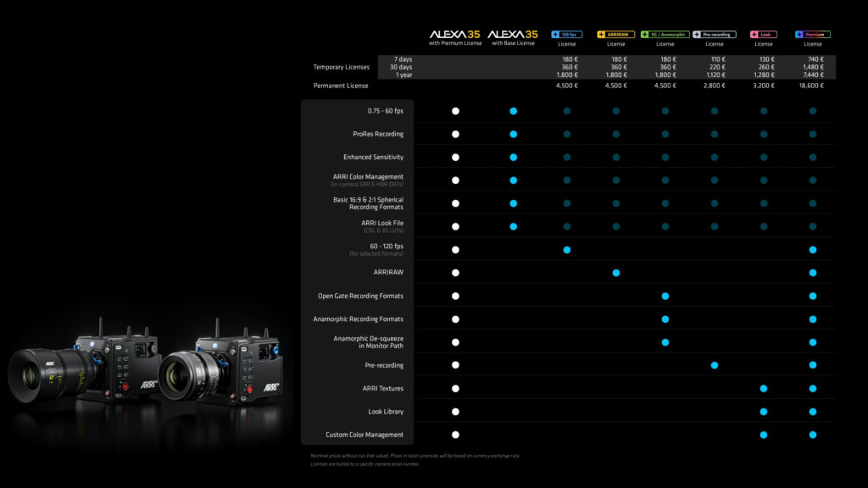
Task: Click the 7,440 € one-year Premium price
Action: tap(812, 75)
